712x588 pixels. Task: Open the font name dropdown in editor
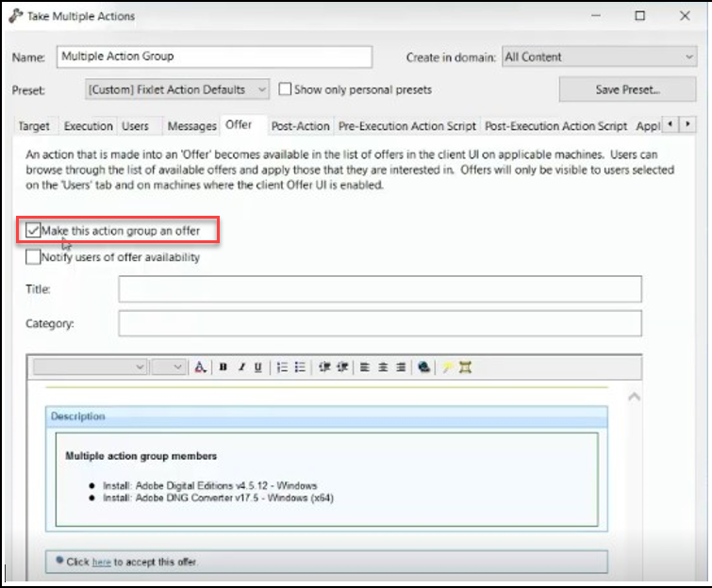point(90,367)
